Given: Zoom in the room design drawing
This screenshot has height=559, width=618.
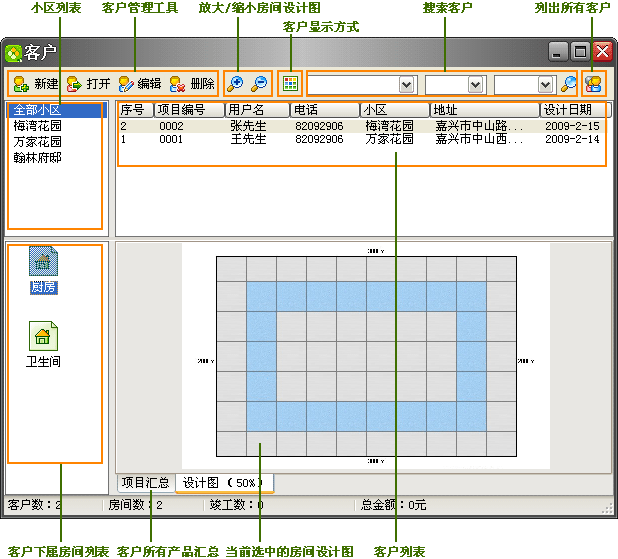Looking at the screenshot, I should tap(236, 84).
